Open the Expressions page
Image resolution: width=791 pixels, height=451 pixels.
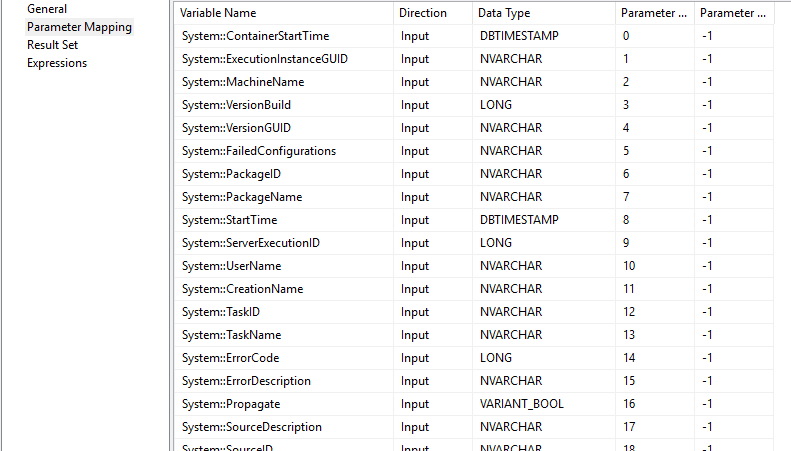click(57, 63)
